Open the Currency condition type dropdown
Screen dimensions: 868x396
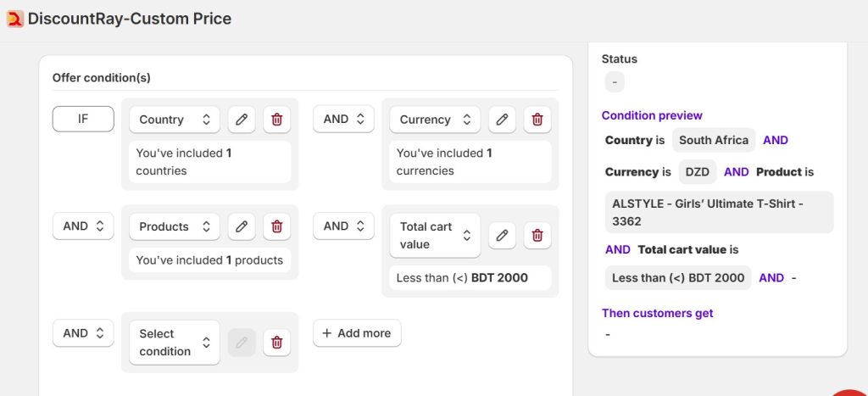pyautogui.click(x=434, y=120)
